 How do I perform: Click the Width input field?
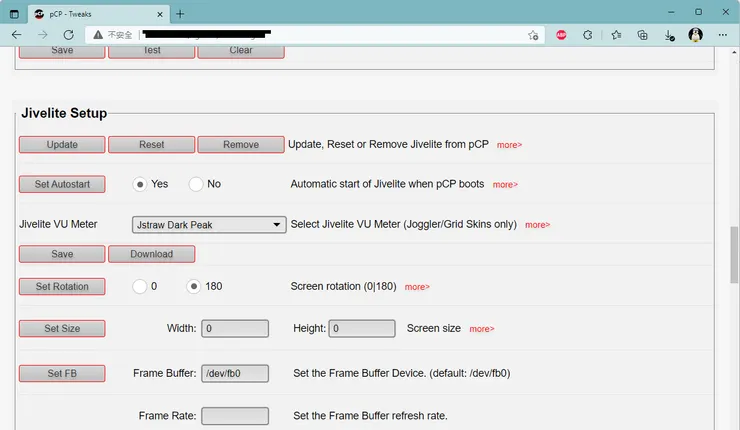(235, 329)
